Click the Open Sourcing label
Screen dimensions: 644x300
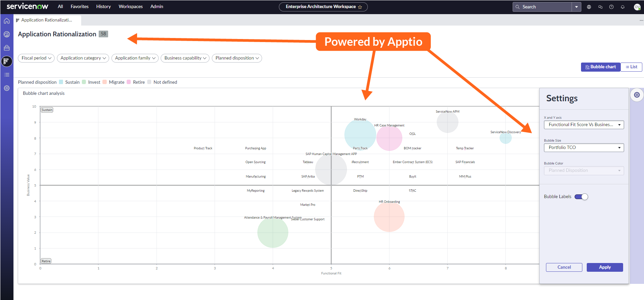click(256, 162)
